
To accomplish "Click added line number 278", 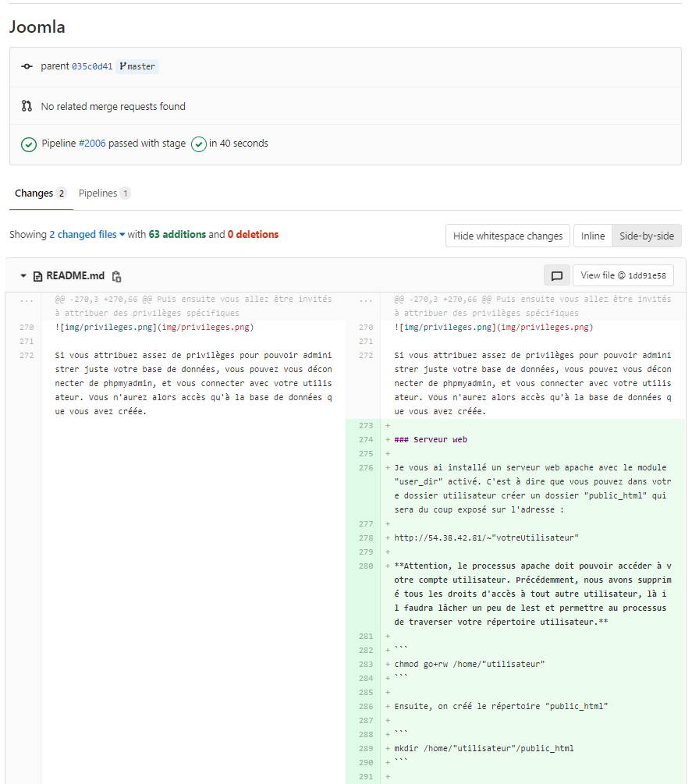I will (366, 538).
